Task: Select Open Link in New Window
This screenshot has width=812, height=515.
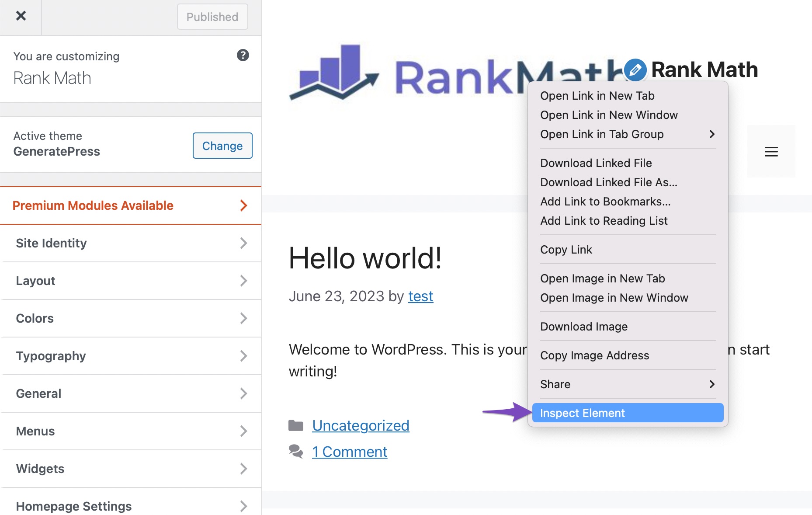Action: tap(628, 115)
